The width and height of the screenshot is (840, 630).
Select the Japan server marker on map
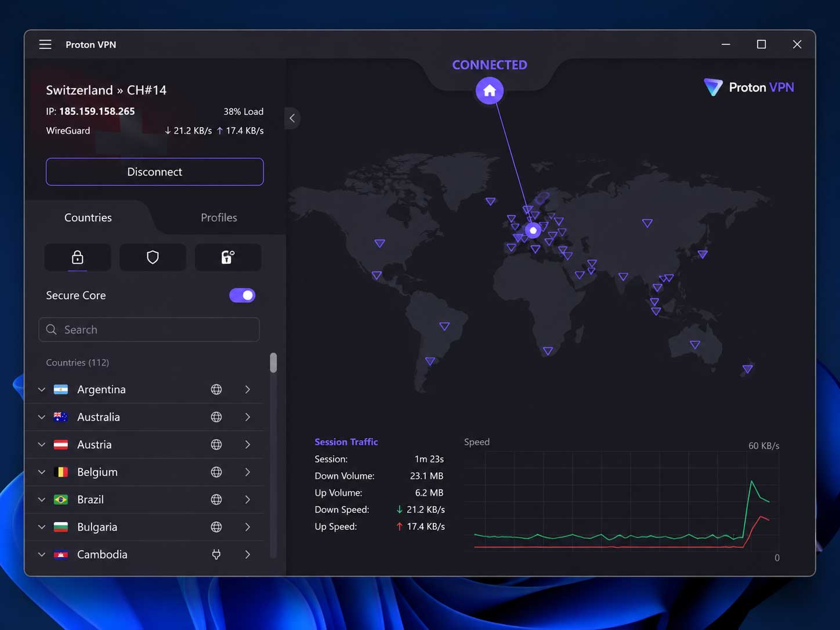[x=703, y=254]
